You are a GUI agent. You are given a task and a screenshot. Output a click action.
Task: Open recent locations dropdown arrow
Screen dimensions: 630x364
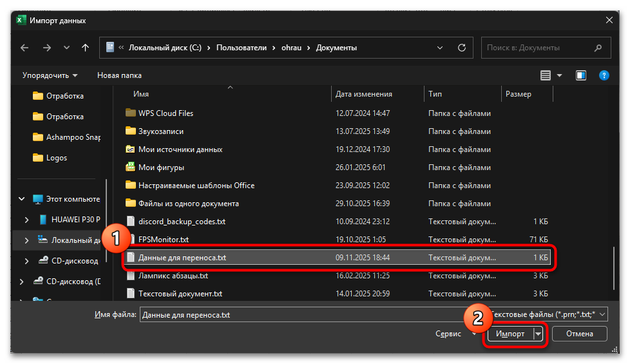point(66,48)
